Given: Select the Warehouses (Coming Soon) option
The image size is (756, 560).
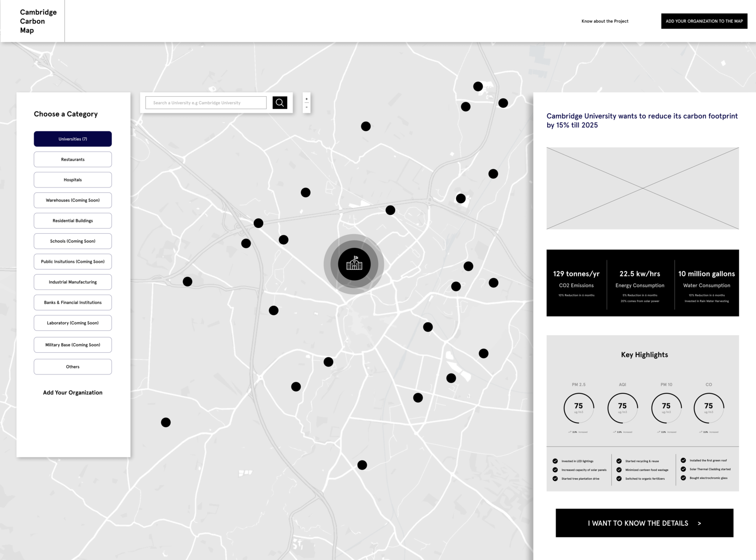Looking at the screenshot, I should [72, 200].
